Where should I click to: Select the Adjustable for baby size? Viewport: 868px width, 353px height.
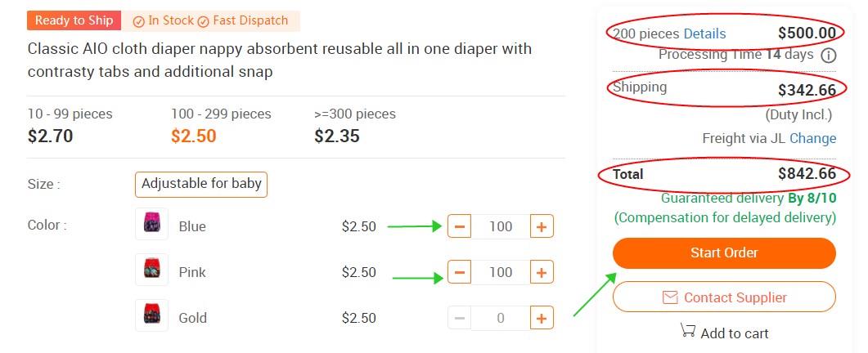pyautogui.click(x=201, y=184)
